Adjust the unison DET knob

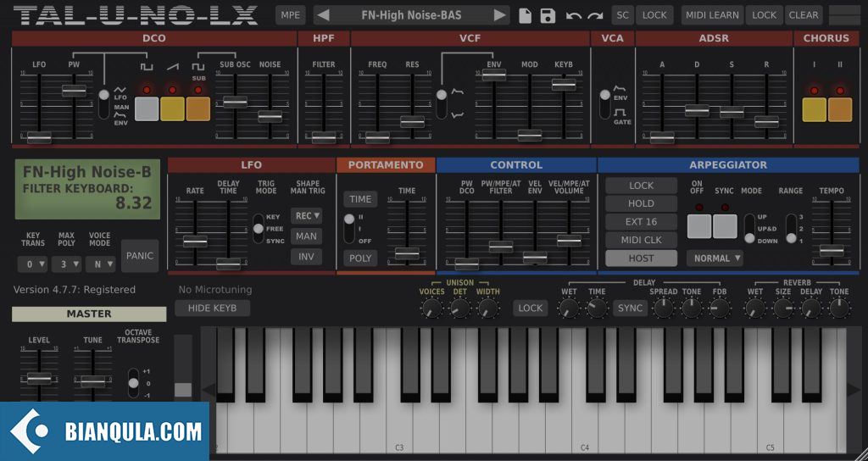tap(459, 308)
